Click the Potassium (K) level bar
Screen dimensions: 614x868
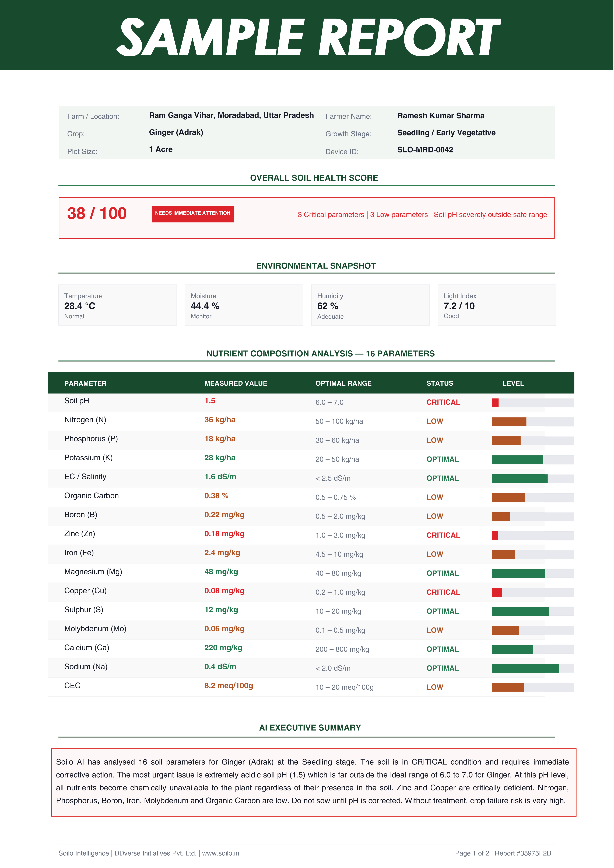pos(533,459)
